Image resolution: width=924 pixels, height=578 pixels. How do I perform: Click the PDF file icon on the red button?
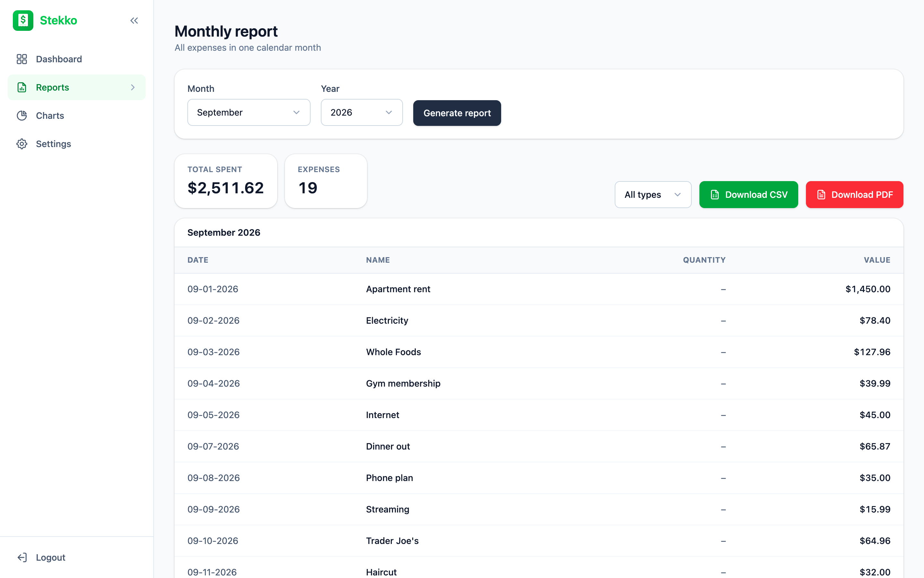coord(821,195)
